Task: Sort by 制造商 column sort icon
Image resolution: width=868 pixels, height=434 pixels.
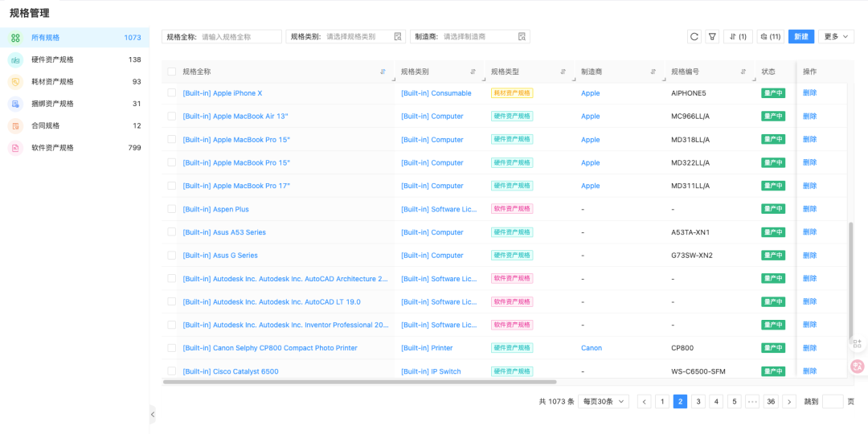Action: [x=653, y=72]
